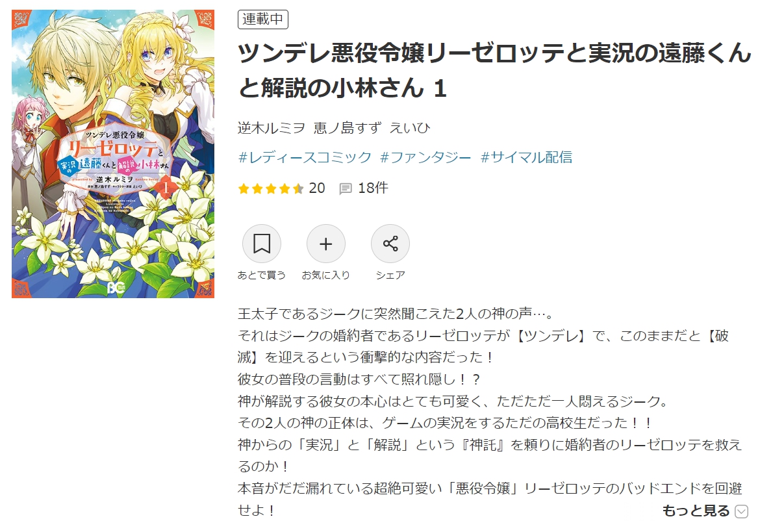760x532 pixels.
Task: Add to favorites with the plus icon
Action: tap(325, 244)
